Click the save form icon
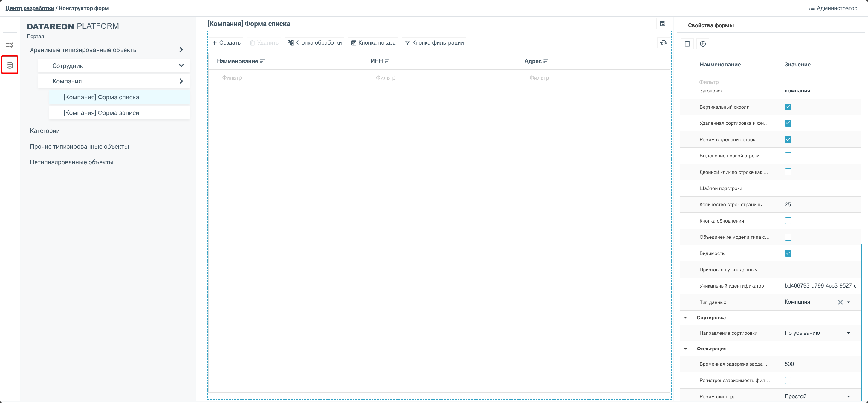This screenshot has width=868, height=403. coord(662,24)
